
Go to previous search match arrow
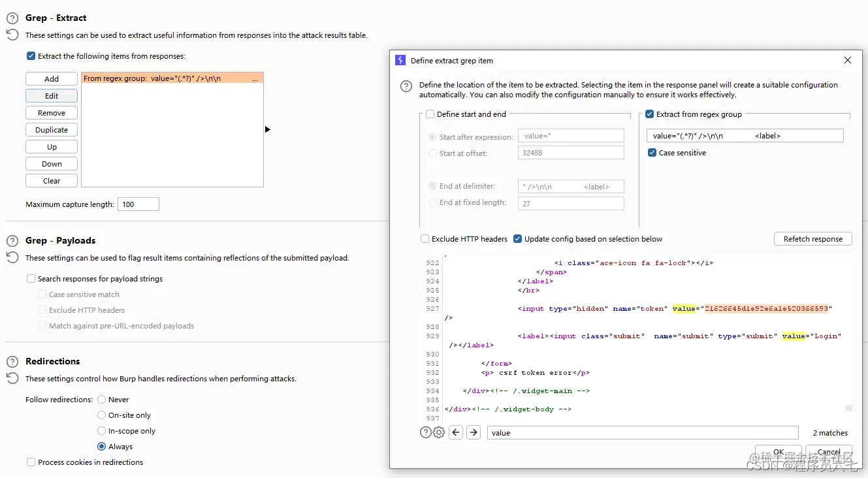pyautogui.click(x=457, y=432)
